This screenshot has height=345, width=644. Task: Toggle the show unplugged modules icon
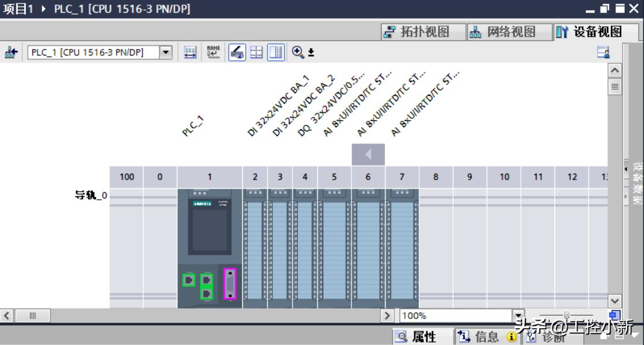click(x=237, y=52)
